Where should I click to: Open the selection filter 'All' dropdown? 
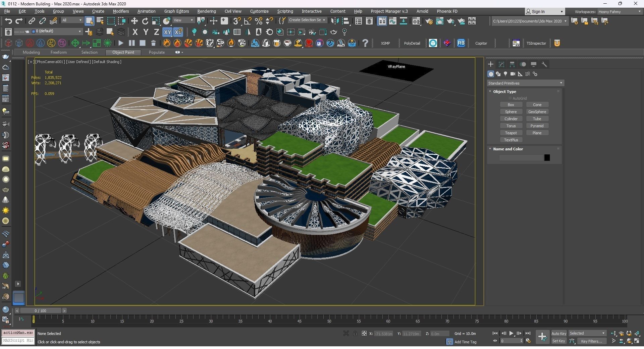click(72, 20)
